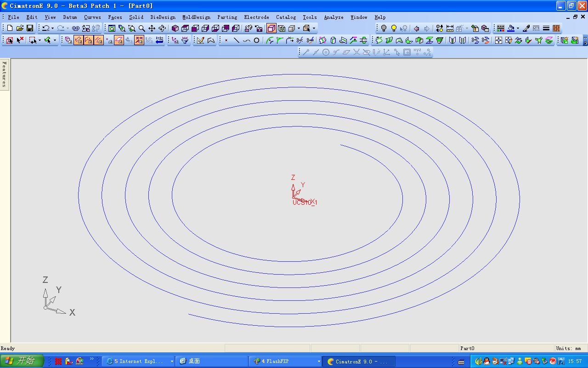Open the Features side panel tab
Screen dimensions: 588x368
tap(5, 74)
